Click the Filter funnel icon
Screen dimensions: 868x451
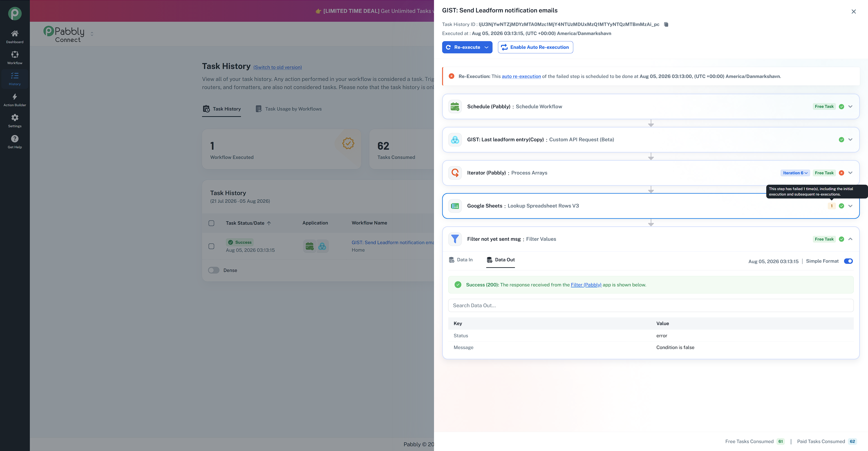[455, 239]
